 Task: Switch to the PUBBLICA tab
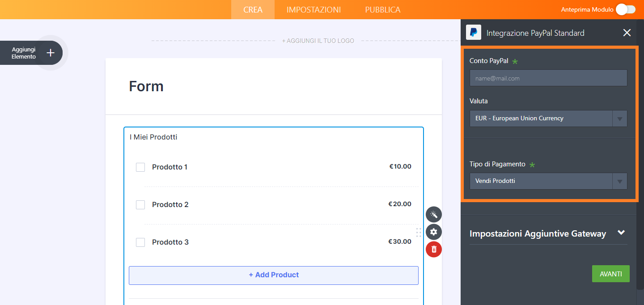click(383, 9)
